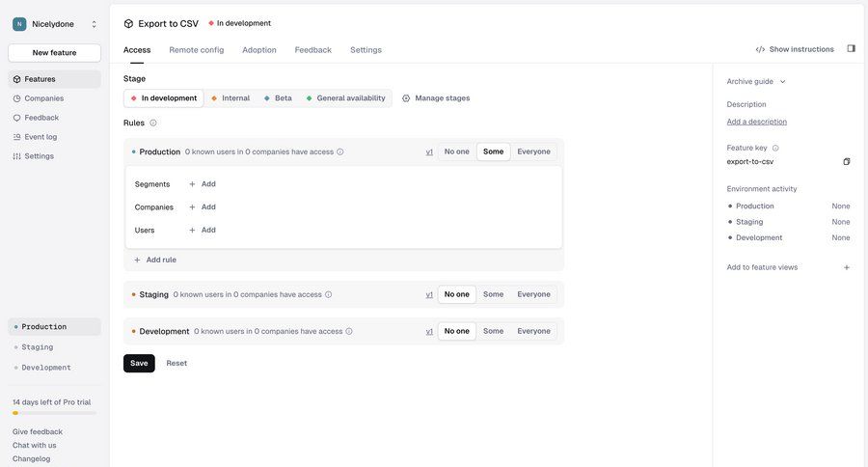Switch to the Feedback tab
The image size is (868, 467).
(313, 50)
